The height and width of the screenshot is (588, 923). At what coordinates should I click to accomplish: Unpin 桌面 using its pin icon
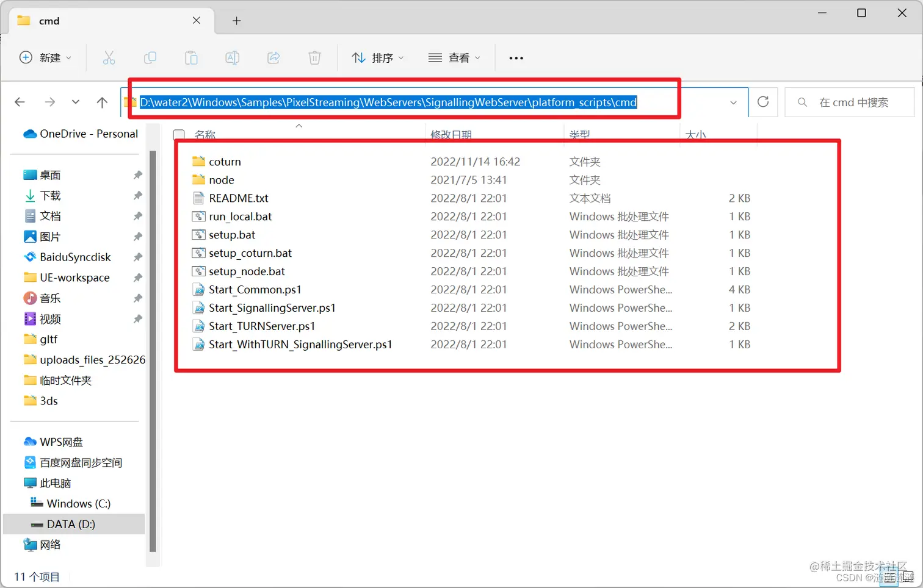(138, 175)
